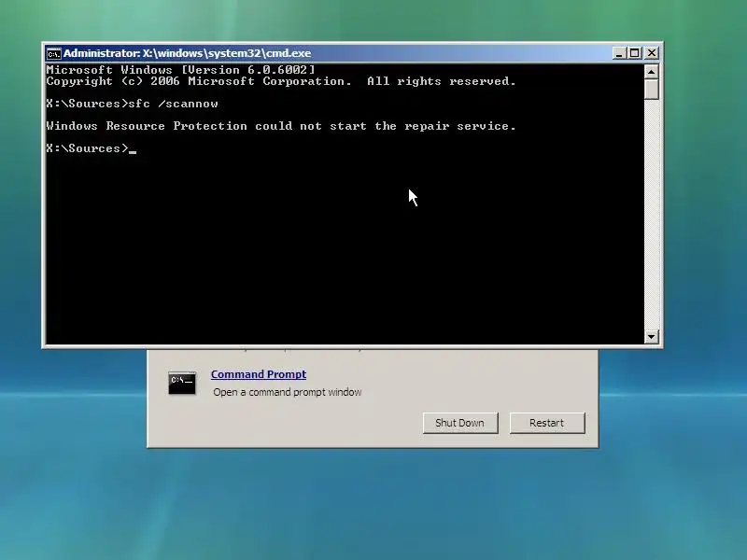Open the Command Prompt link
The width and height of the screenshot is (747, 560).
[259, 374]
